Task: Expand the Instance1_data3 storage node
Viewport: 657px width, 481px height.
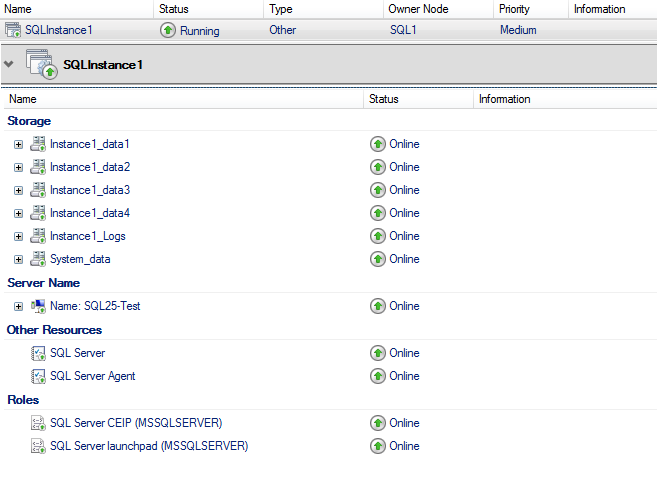Action: [x=18, y=191]
